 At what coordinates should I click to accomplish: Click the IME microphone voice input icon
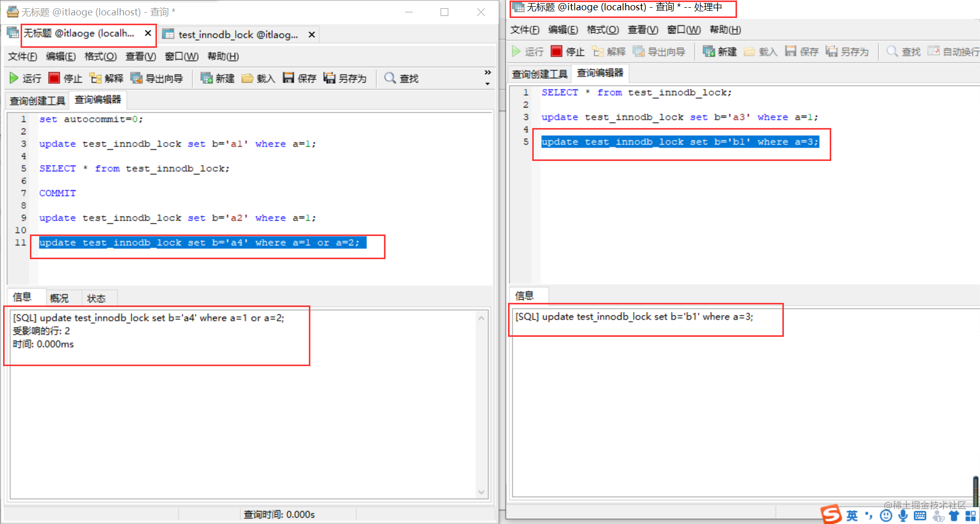903,516
